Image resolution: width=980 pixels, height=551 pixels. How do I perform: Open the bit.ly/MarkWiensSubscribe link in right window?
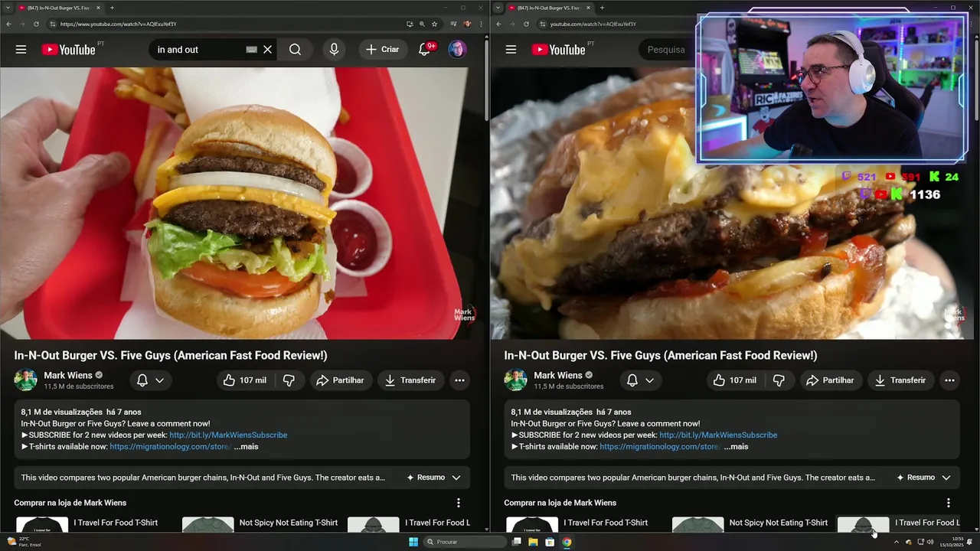pyautogui.click(x=718, y=435)
